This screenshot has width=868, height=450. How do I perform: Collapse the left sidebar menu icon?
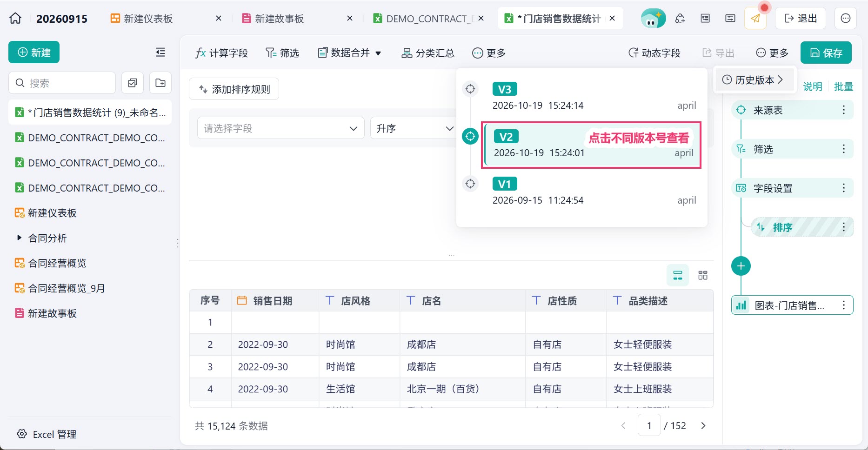point(160,53)
